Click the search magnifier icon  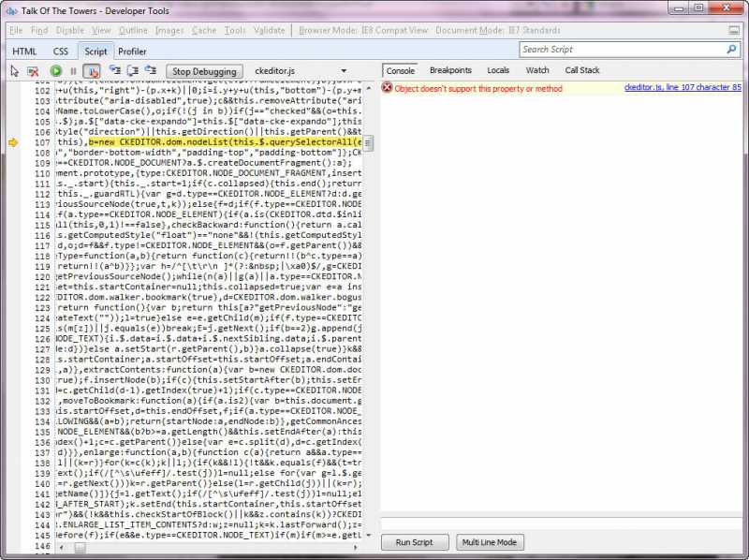point(731,49)
